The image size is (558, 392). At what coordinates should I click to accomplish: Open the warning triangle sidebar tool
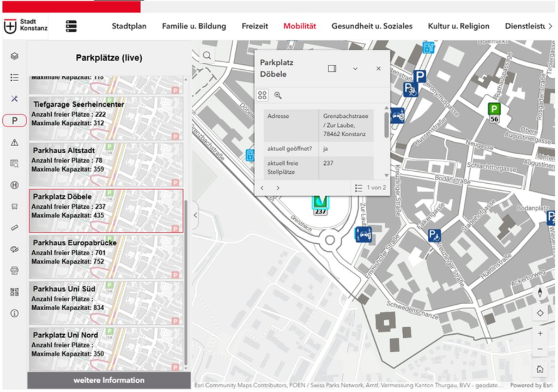pyautogui.click(x=15, y=142)
